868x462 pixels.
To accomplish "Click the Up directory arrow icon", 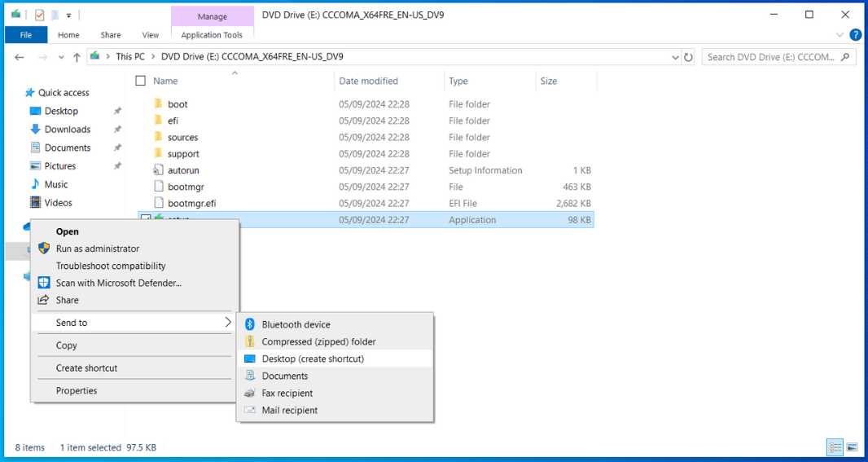I will tap(77, 57).
